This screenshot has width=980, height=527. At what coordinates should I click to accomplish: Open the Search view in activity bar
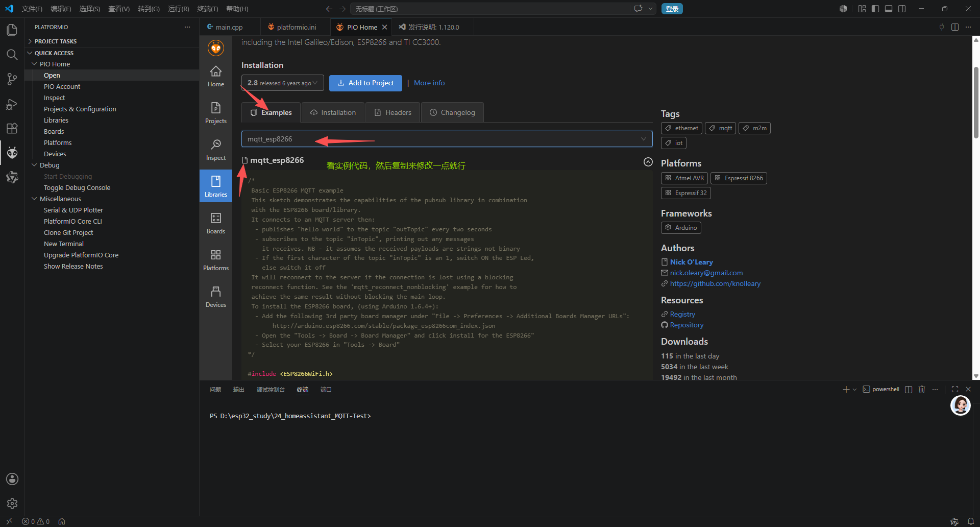pyautogui.click(x=12, y=55)
